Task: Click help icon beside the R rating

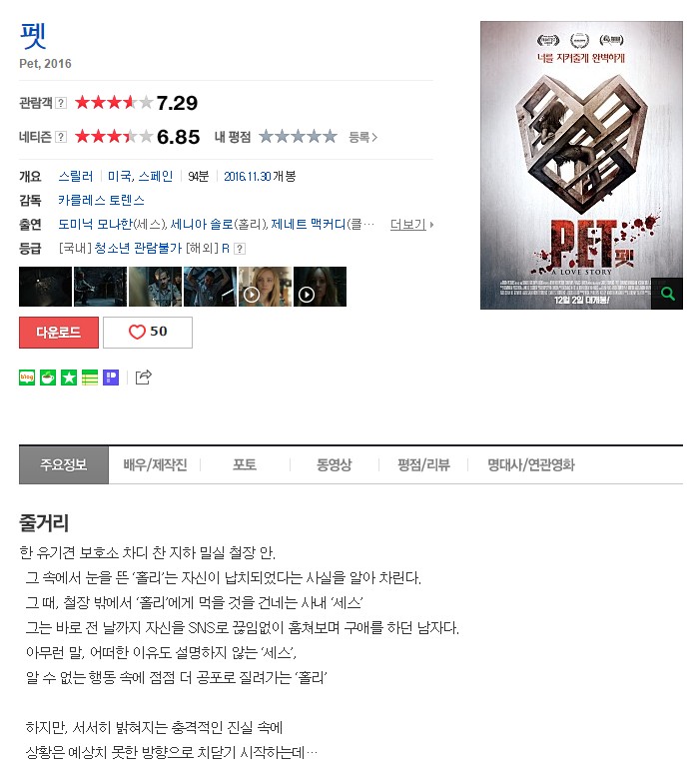Action: click(x=240, y=249)
